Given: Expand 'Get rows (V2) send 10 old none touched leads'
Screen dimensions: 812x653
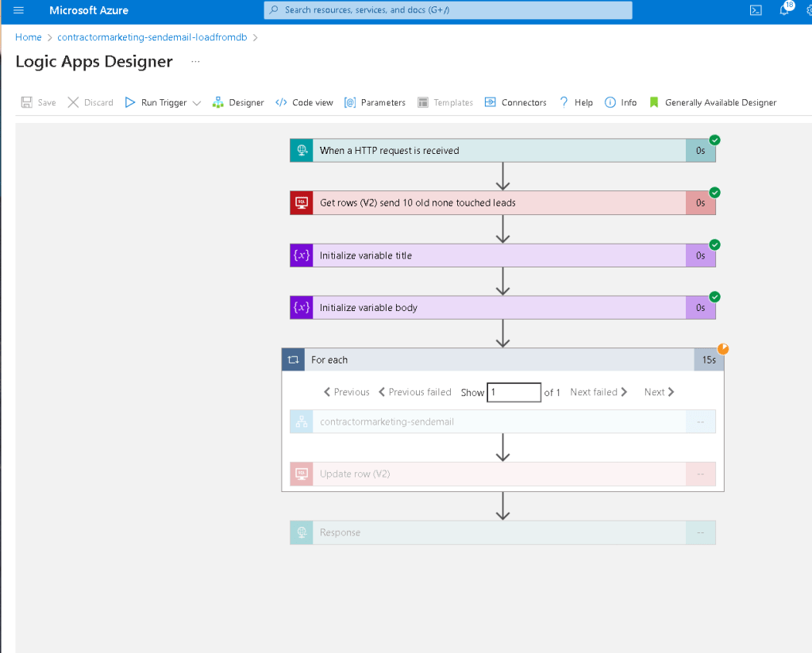Looking at the screenshot, I should click(x=503, y=203).
